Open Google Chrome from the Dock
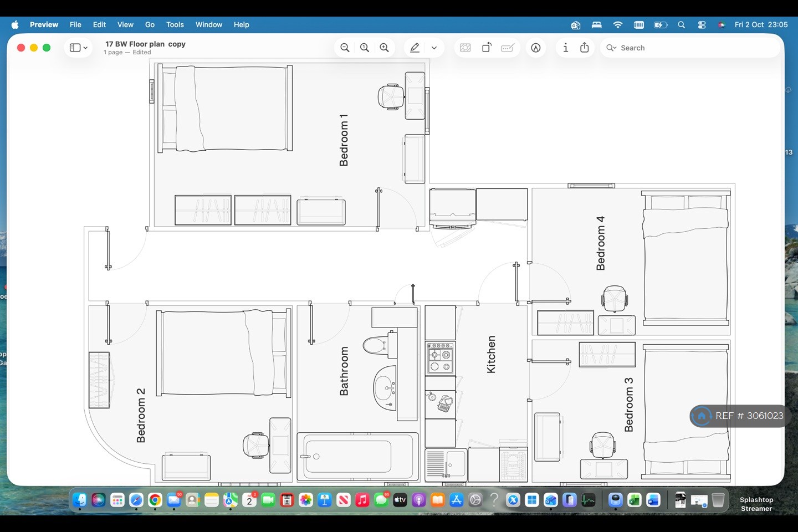 155,500
